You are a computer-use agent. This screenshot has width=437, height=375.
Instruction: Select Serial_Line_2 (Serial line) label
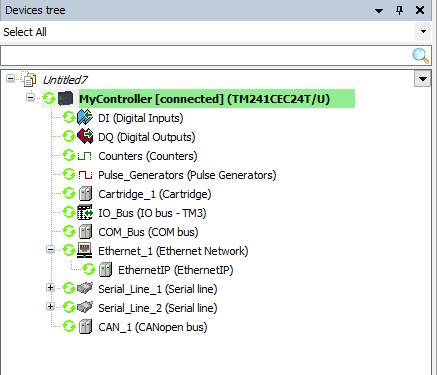158,308
